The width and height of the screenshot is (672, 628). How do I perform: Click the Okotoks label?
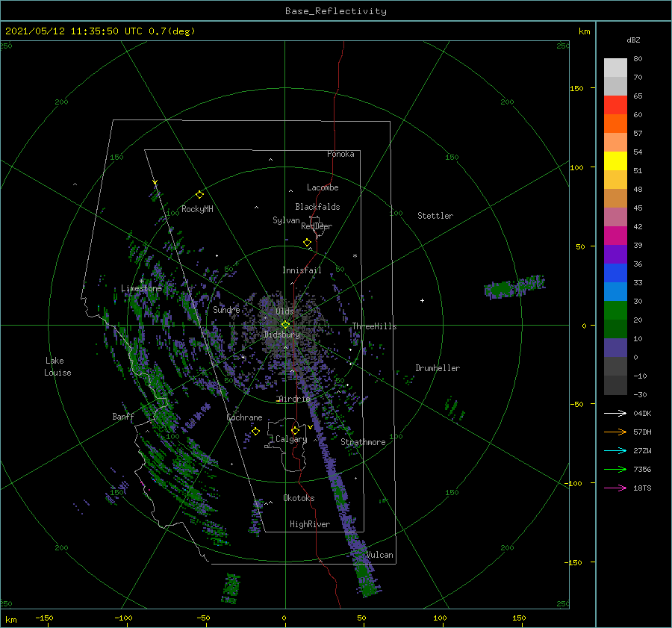pyautogui.click(x=299, y=498)
